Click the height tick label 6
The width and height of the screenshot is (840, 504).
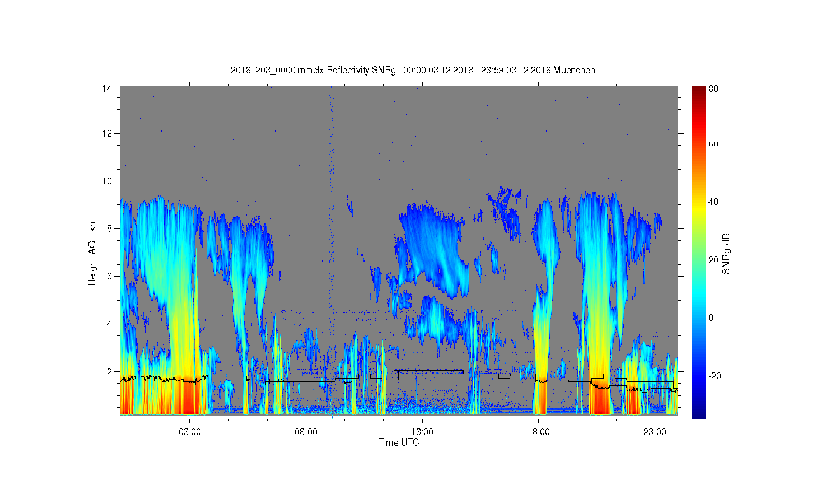pos(109,276)
